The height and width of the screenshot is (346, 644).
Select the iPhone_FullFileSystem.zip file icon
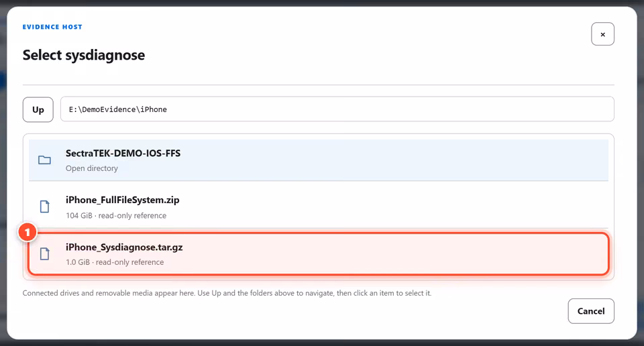(44, 207)
